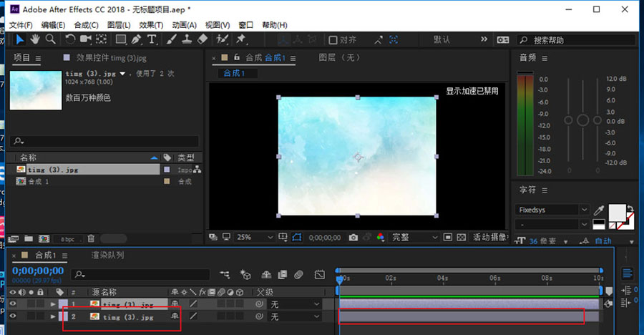Screen dimensions: 644x335
Task: Expand layer 1 properties triangle
Action: click(x=53, y=304)
